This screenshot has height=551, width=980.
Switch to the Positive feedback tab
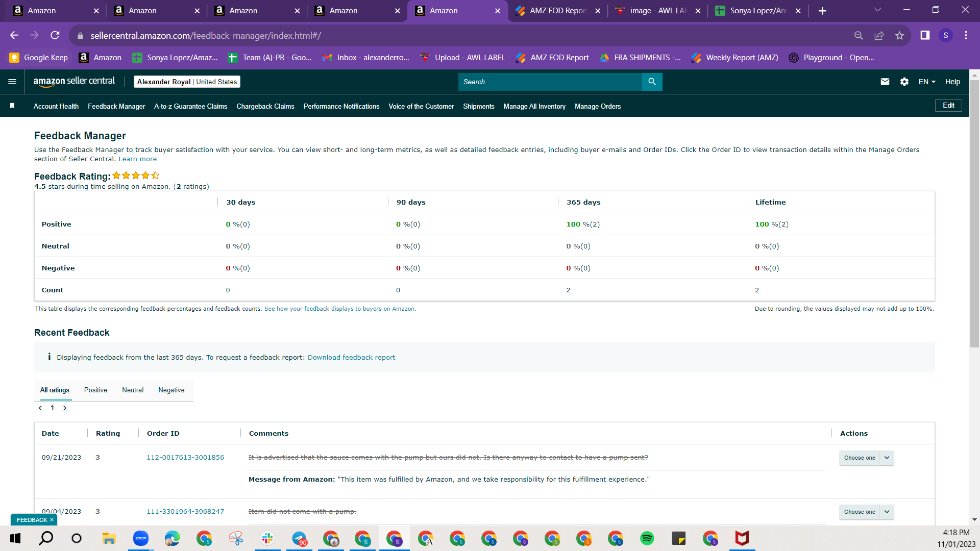coord(95,390)
